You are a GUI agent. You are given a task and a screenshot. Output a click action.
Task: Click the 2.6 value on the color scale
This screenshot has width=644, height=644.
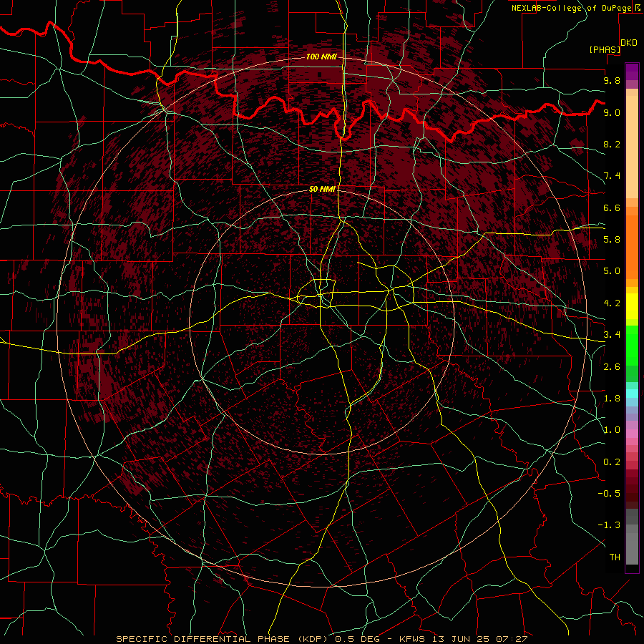[612, 367]
